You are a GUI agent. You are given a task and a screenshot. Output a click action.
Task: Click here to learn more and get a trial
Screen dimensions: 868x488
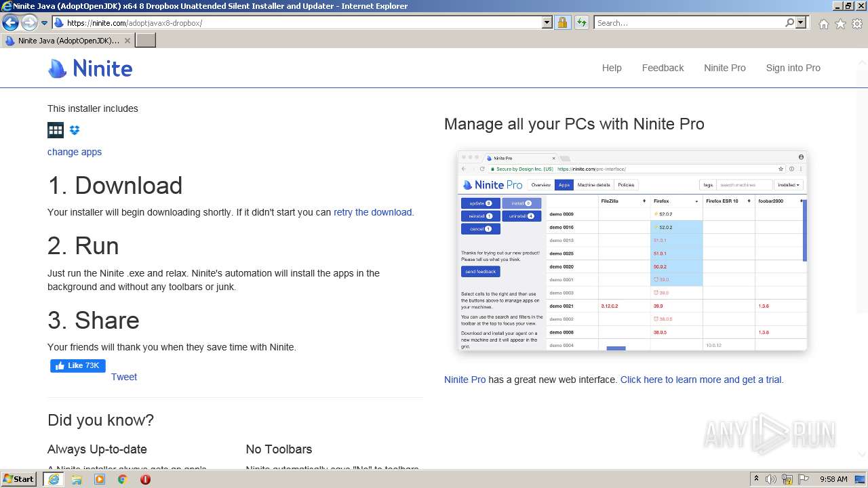tap(701, 380)
